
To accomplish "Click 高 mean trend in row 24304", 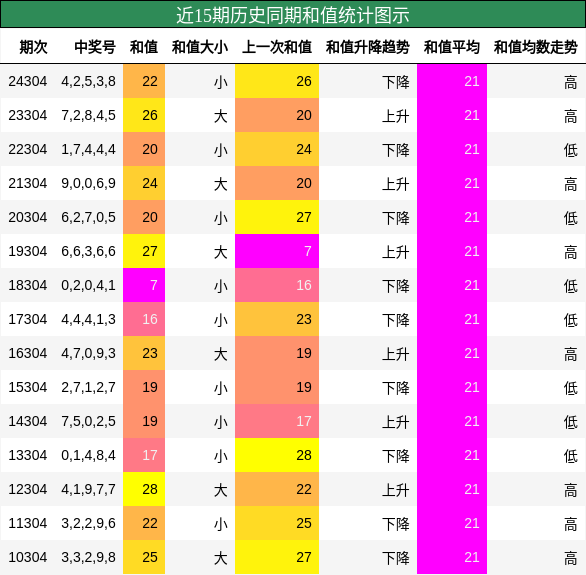I will 571,82.
